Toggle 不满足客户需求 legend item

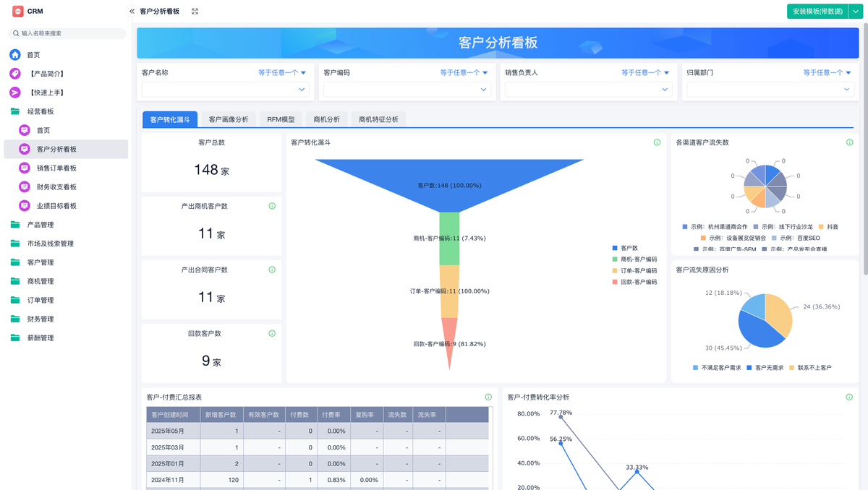(x=717, y=368)
